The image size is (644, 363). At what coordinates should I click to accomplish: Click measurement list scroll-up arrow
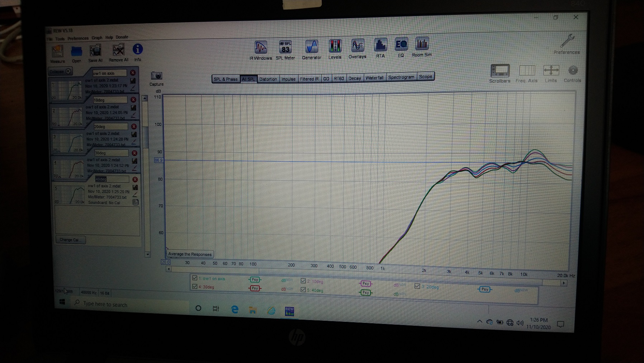pos(145,98)
